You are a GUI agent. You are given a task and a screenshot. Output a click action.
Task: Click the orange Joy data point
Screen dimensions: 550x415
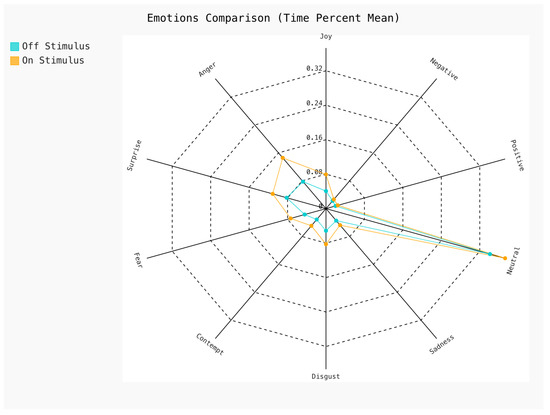pos(326,174)
